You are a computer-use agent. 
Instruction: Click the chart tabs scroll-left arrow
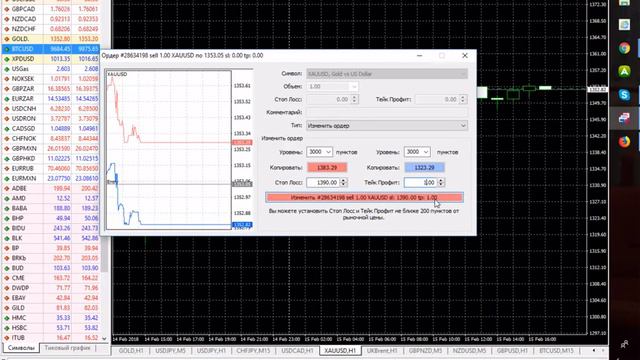click(x=593, y=351)
